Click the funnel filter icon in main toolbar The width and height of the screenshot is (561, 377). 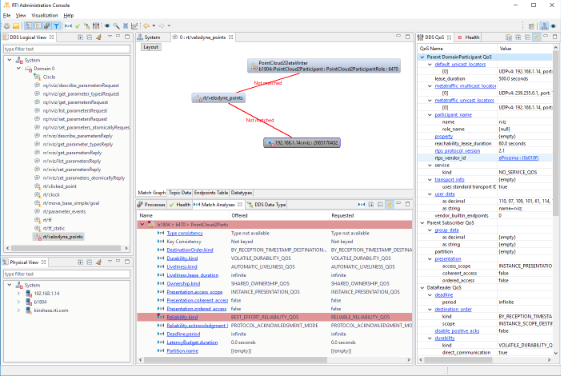[x=57, y=26]
